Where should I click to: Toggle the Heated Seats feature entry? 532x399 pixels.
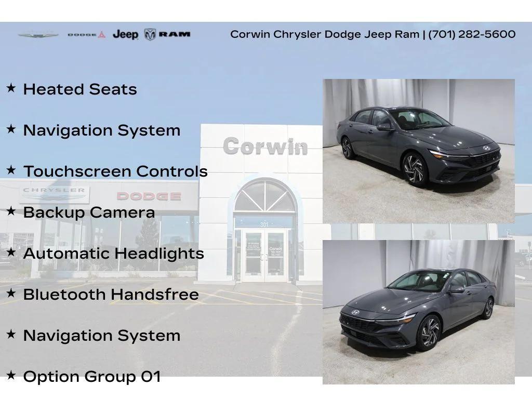[79, 89]
